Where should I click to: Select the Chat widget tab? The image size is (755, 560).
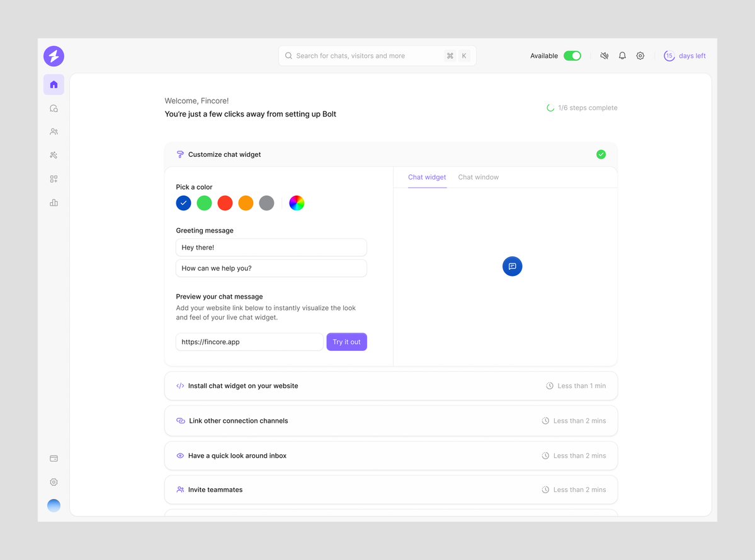click(427, 177)
